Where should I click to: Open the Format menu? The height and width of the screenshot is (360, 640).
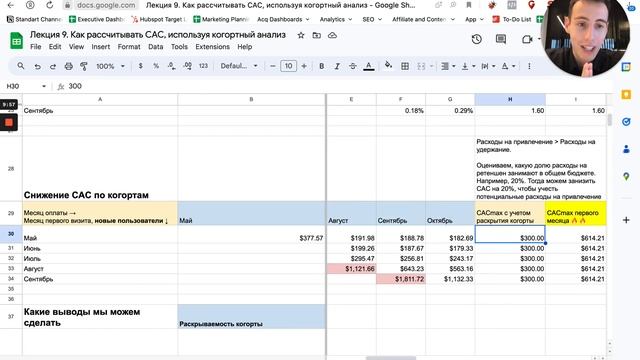129,47
